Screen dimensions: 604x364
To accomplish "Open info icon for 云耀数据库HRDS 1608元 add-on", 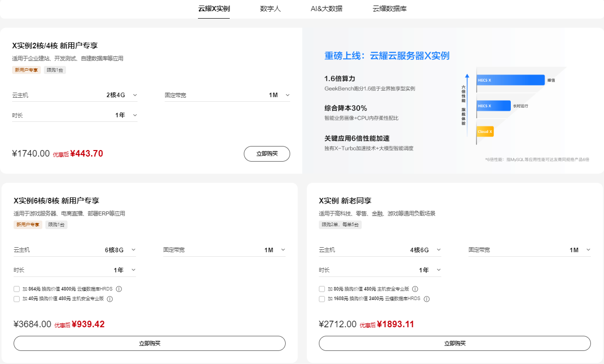I will coord(426,299).
